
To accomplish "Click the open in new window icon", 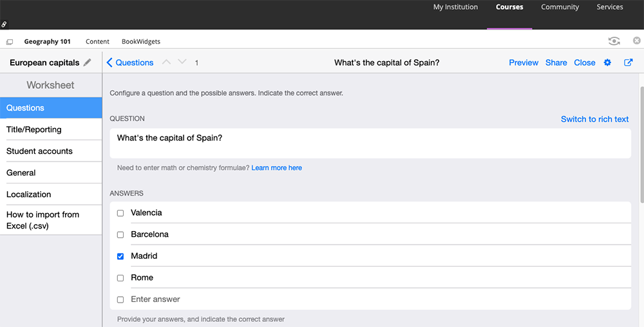I will tap(629, 62).
